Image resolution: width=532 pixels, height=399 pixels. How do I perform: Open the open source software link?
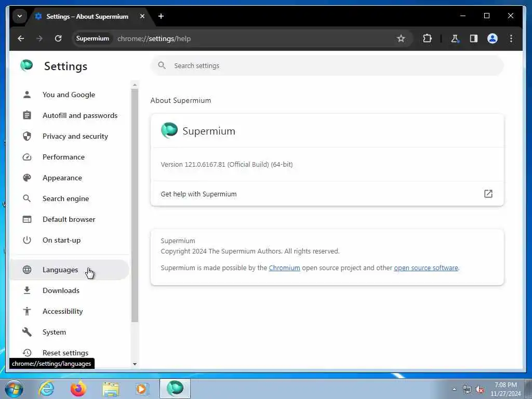(426, 268)
